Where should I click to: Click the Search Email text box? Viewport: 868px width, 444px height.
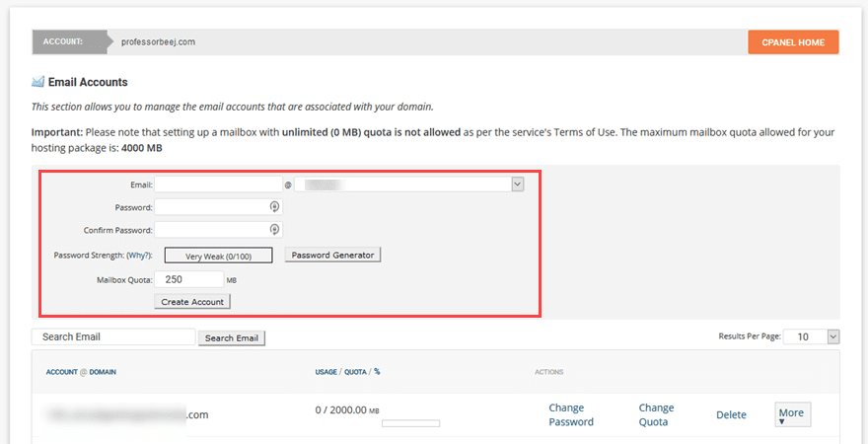point(113,337)
